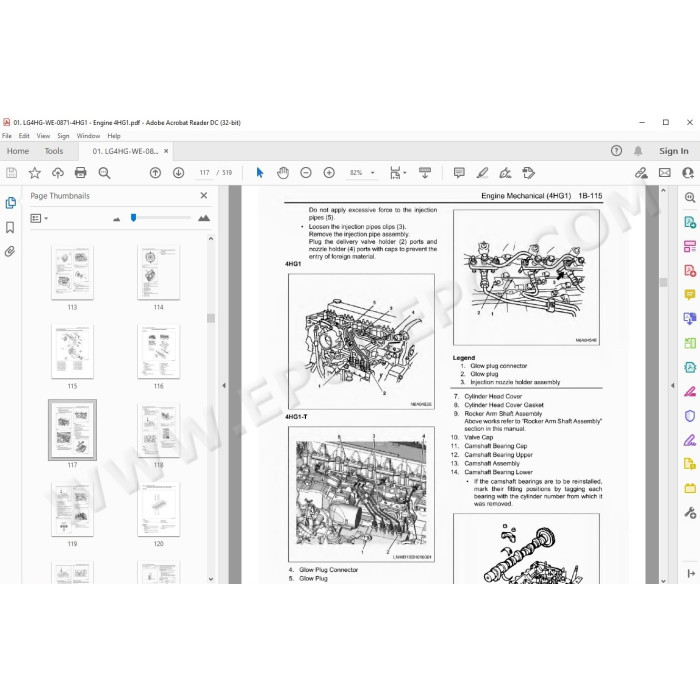Viewport: 700px width, 700px height.
Task: Open the Bookmarks panel
Action: tap(10, 228)
